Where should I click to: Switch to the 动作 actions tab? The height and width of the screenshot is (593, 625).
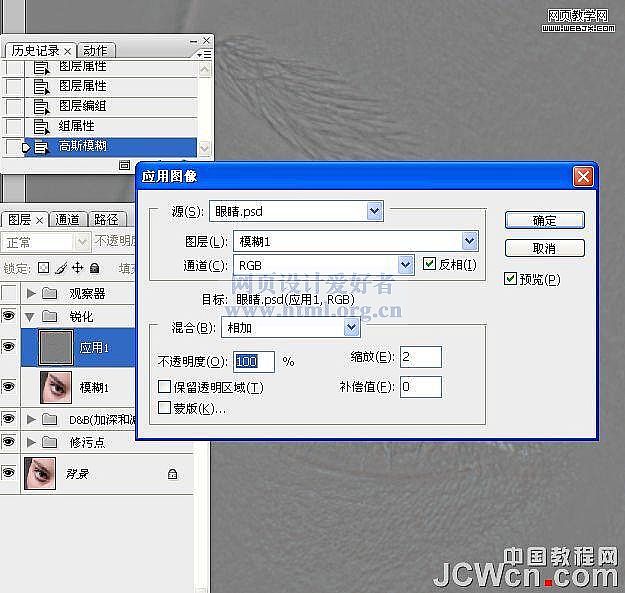pyautogui.click(x=95, y=51)
